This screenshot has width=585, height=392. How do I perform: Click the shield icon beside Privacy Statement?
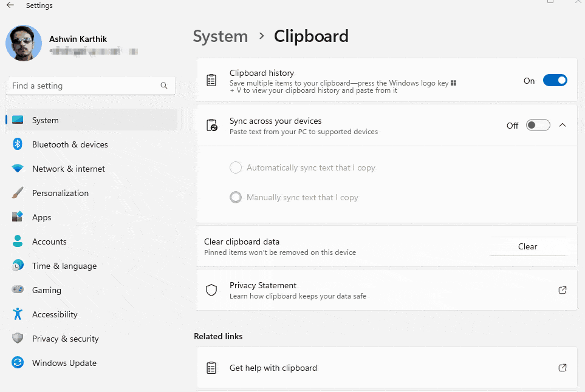click(x=211, y=290)
